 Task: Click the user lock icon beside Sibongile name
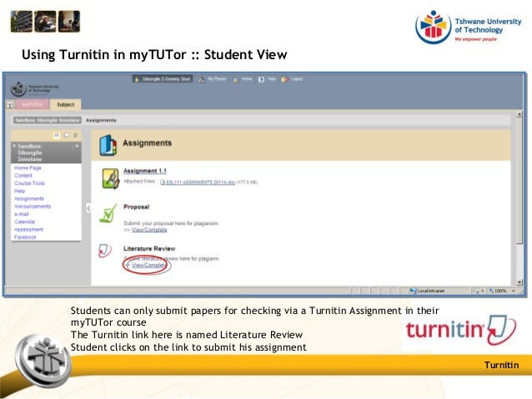pyautogui.click(x=137, y=79)
